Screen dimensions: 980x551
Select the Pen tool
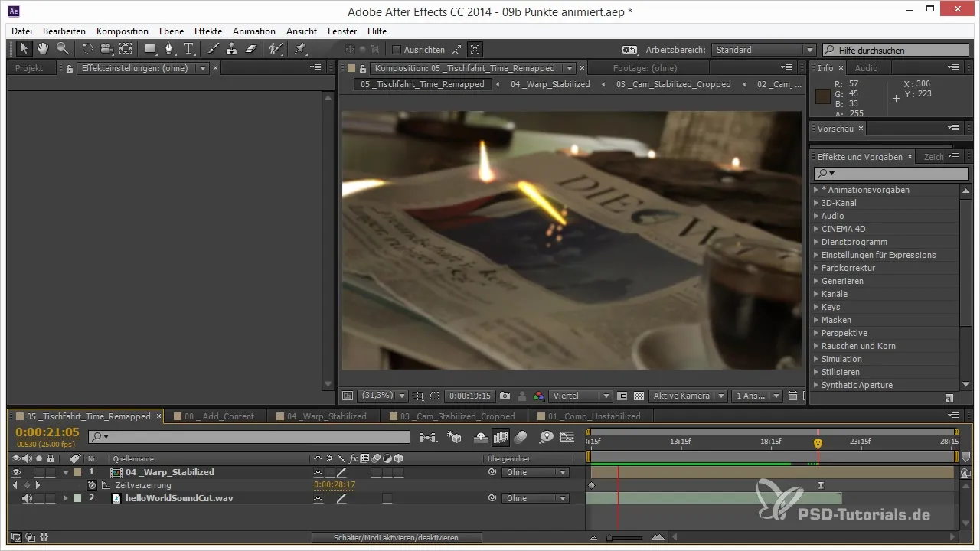click(169, 49)
